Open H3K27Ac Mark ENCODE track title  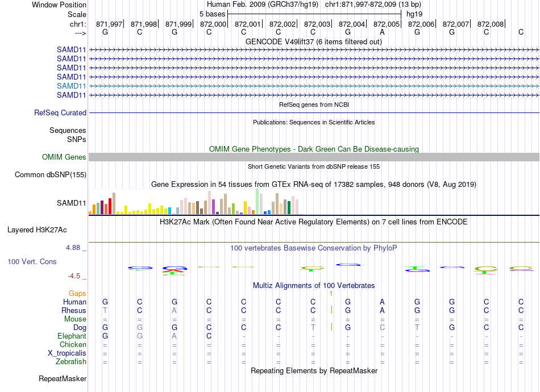tap(314, 222)
